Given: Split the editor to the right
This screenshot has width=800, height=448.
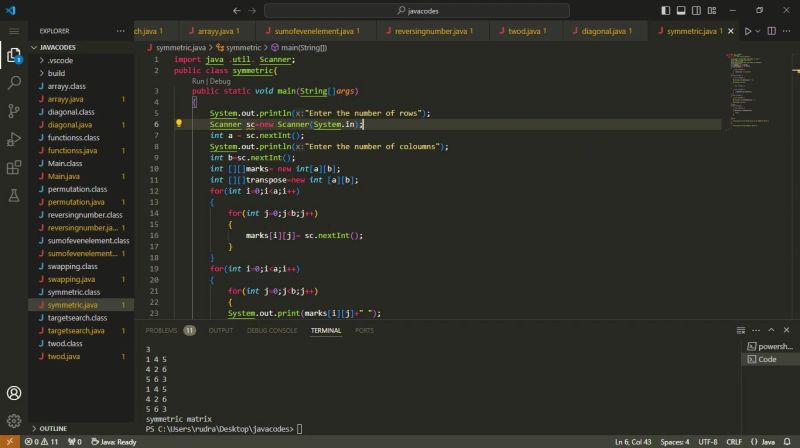Looking at the screenshot, I should tap(771, 31).
